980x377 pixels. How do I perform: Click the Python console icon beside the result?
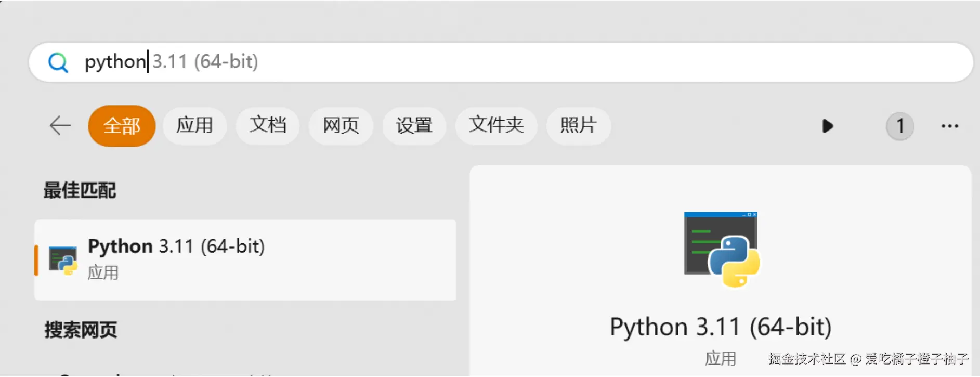pos(62,258)
